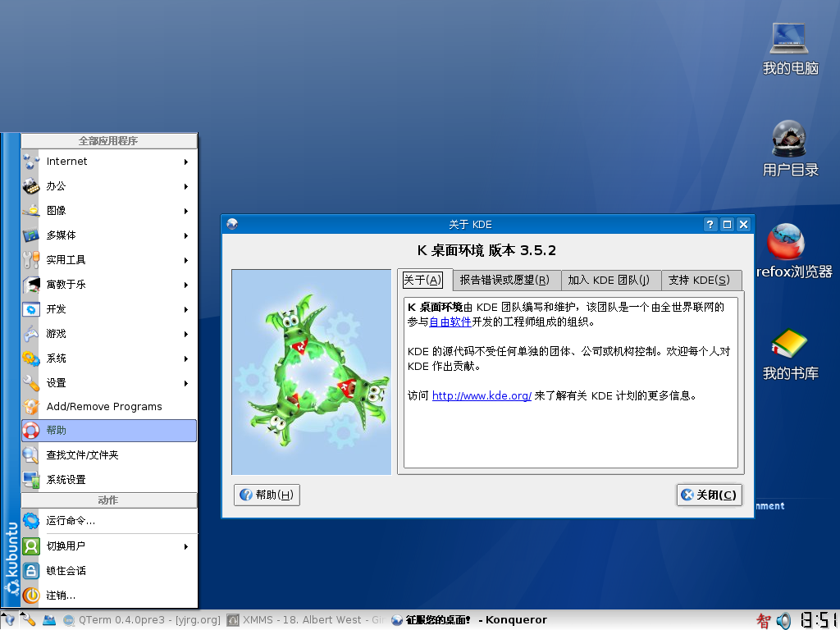This screenshot has height=630, width=840.
Task: Click the 寓教于乐 icon
Action: tap(31, 285)
